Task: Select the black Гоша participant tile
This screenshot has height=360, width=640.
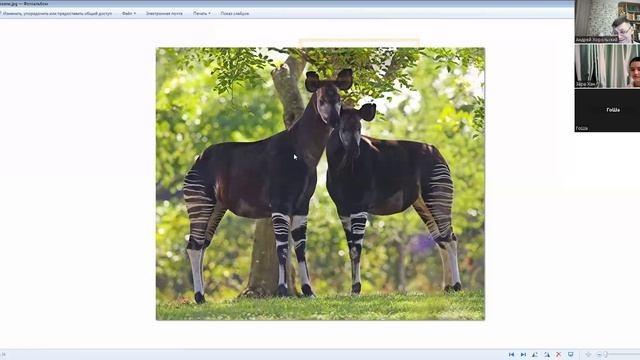Action: [607, 110]
